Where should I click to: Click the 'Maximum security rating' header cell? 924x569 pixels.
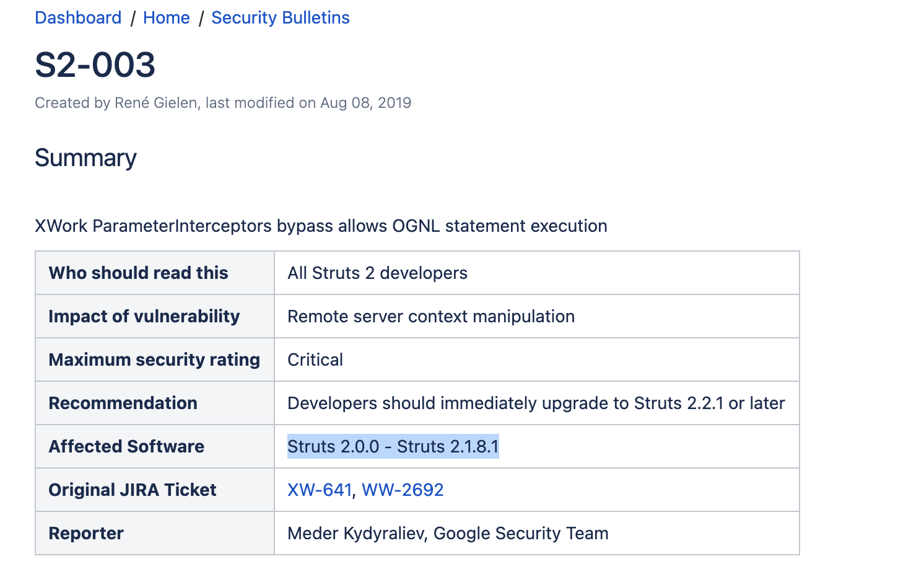point(155,359)
